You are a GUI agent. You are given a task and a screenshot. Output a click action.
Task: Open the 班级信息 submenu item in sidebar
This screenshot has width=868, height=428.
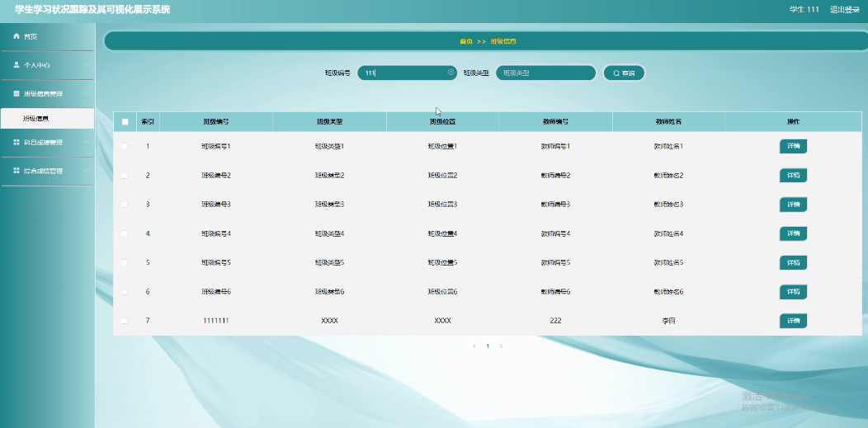pos(47,118)
